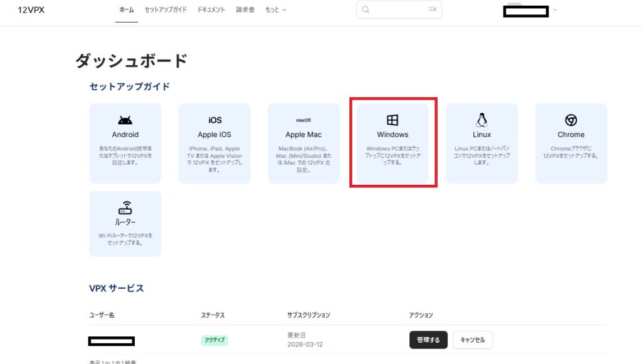Click the Chrome browser icon
The height and width of the screenshot is (364, 642).
(x=571, y=120)
